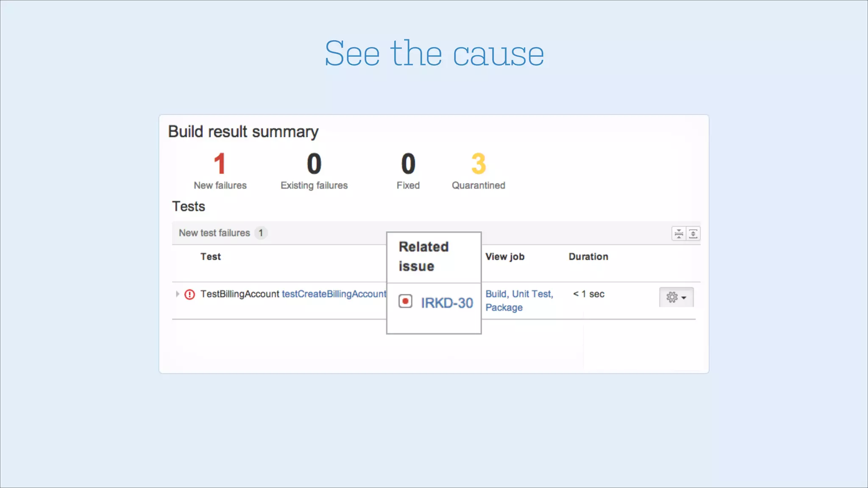Image resolution: width=868 pixels, height=488 pixels.
Task: Open the gear actions dropdown for the test
Action: point(676,297)
